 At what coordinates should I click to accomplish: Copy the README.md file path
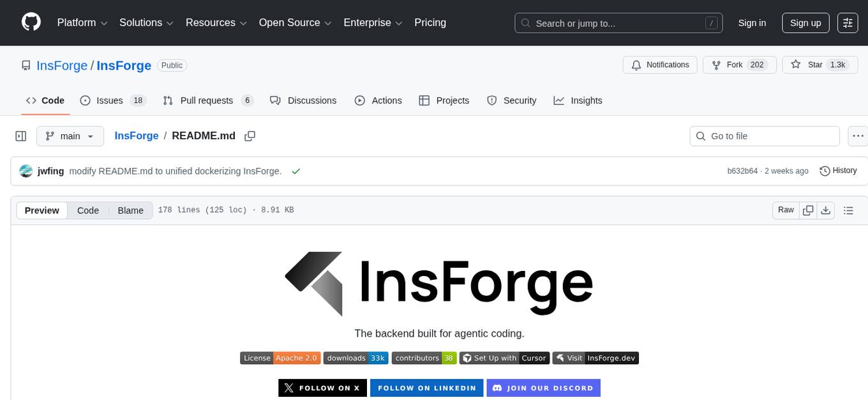pos(250,135)
